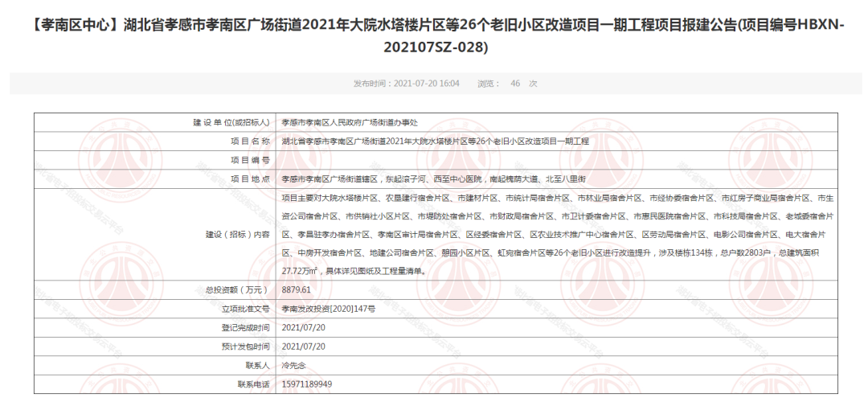868x410 pixels.
Task: Click 孝感市孝南区人民政府广场街道办事处 value cell
Action: pyautogui.click(x=350, y=123)
